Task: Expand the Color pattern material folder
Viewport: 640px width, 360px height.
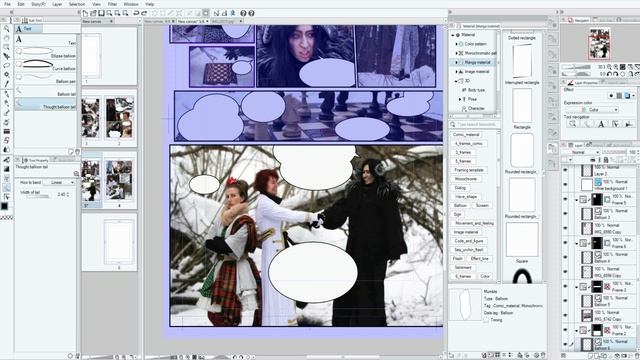Action: (x=457, y=44)
